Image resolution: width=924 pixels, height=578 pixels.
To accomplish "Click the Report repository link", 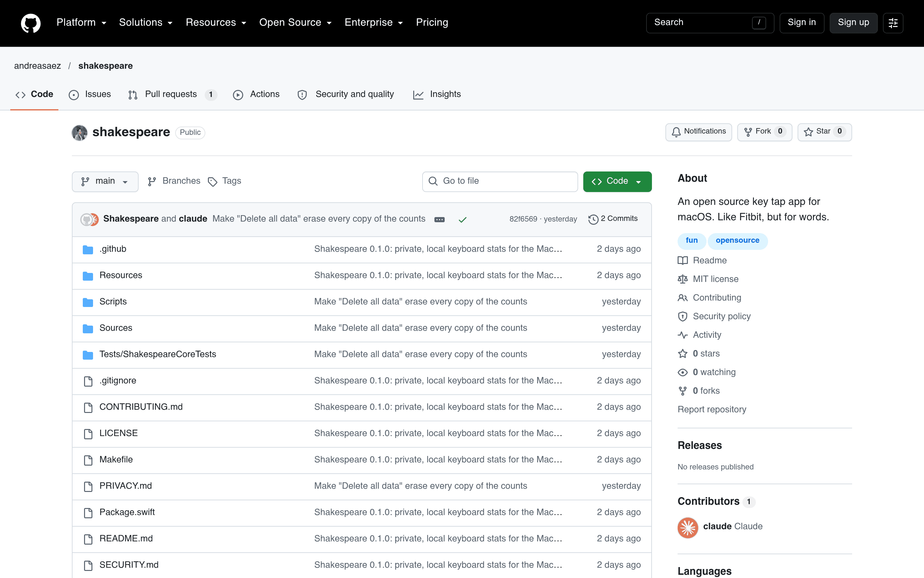I will click(712, 409).
